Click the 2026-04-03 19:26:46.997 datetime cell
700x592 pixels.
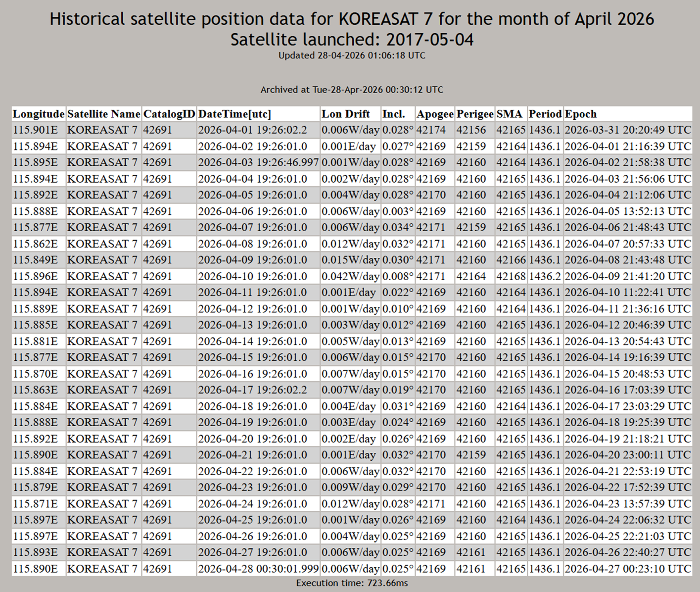pyautogui.click(x=258, y=162)
